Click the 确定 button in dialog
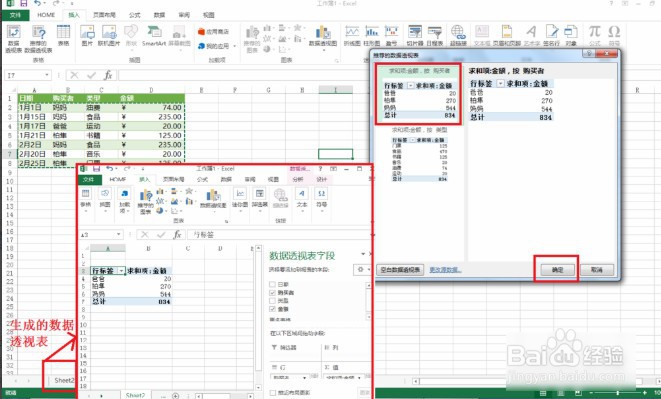This screenshot has height=399, width=661. [x=557, y=270]
